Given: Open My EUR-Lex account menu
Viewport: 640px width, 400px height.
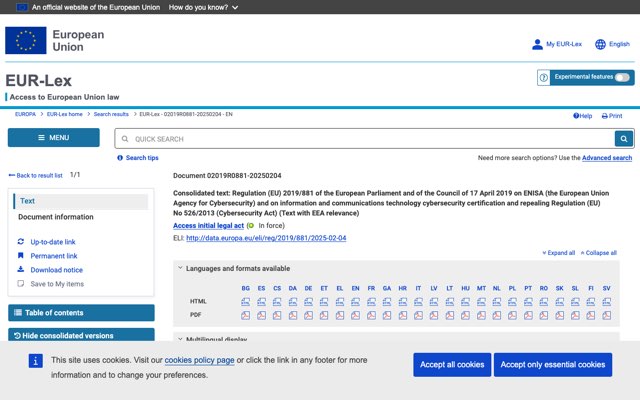Looking at the screenshot, I should pos(557,44).
